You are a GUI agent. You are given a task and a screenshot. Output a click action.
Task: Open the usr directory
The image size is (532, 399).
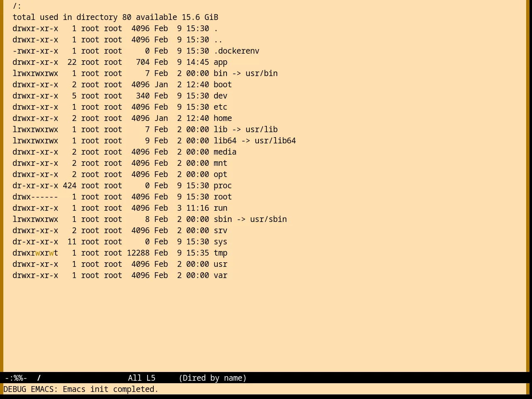pos(220,264)
